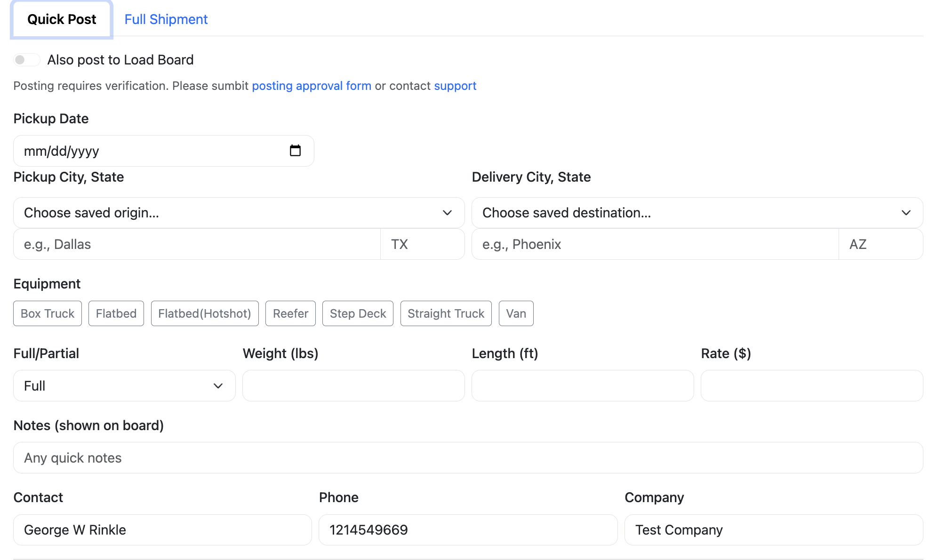Click the saved origin dropdown chevron
Screen dimensions: 945x560
click(447, 213)
